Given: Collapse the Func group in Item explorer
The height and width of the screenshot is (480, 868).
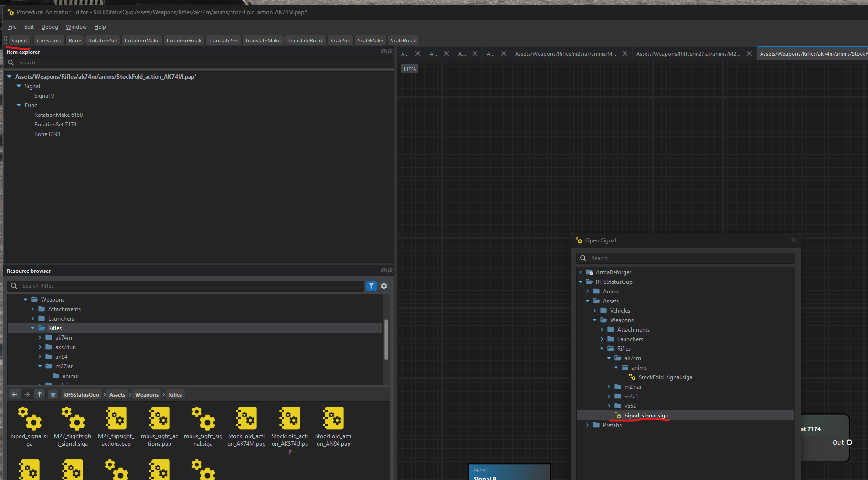Looking at the screenshot, I should point(19,105).
